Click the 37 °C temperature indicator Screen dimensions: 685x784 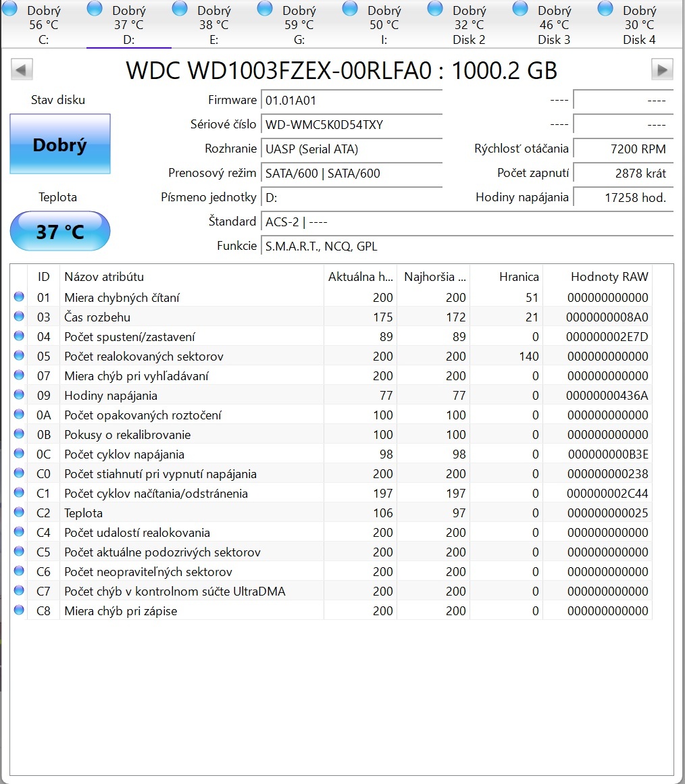[x=59, y=231]
